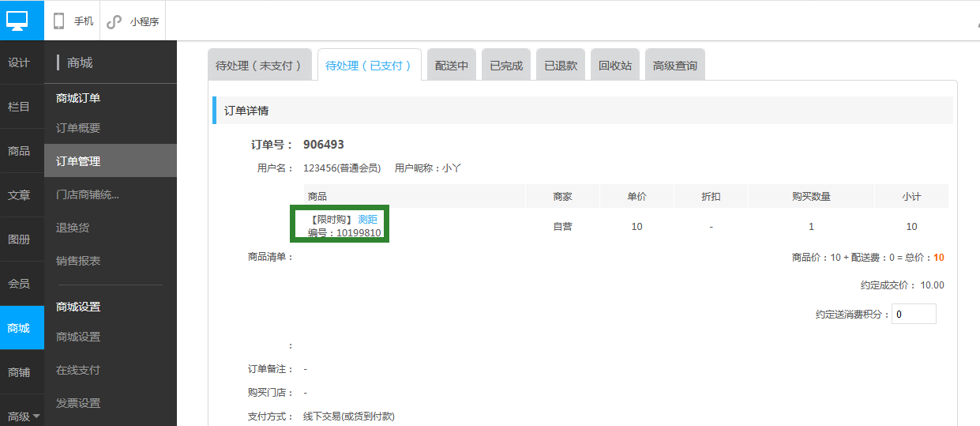Open the 已完成 orders tab

click(x=506, y=66)
